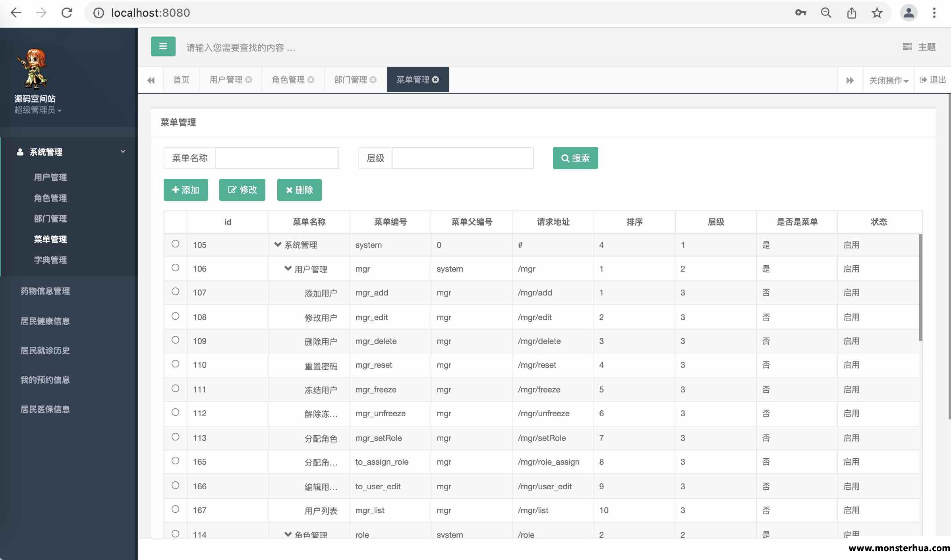The image size is (951, 560).
Task: Select the radio button for row id 111
Action: tap(175, 388)
